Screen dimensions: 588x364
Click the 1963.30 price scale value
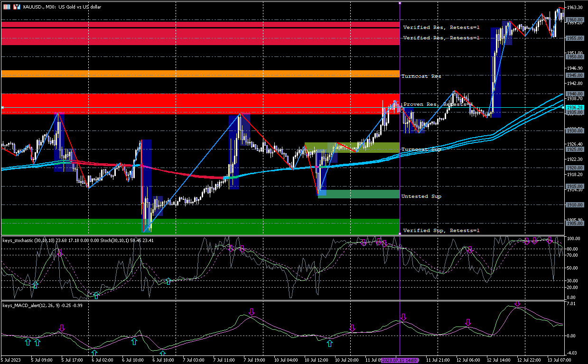575,8
